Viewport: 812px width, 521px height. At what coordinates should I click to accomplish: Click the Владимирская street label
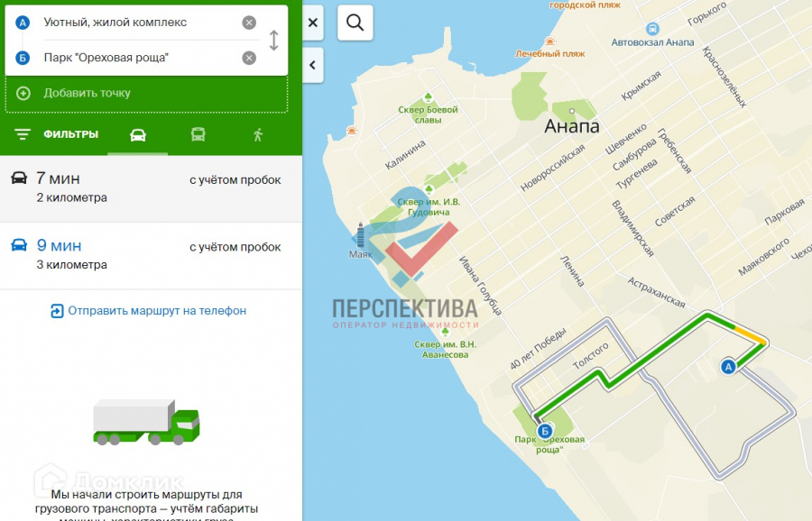click(632, 228)
